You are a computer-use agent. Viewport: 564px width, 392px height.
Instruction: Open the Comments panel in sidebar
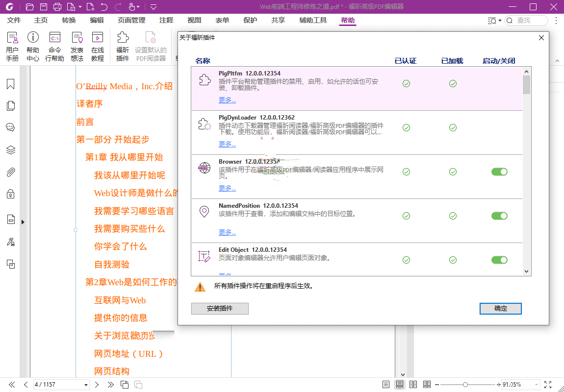click(11, 127)
